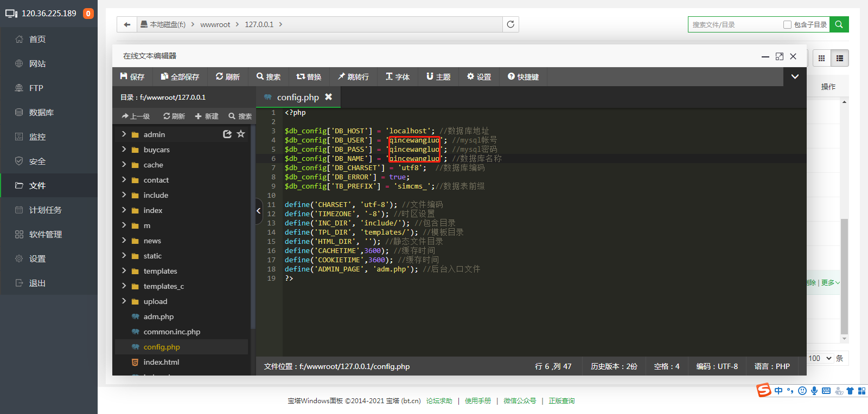Open the 论坛求助 footer link
868x414 pixels.
coord(439,401)
